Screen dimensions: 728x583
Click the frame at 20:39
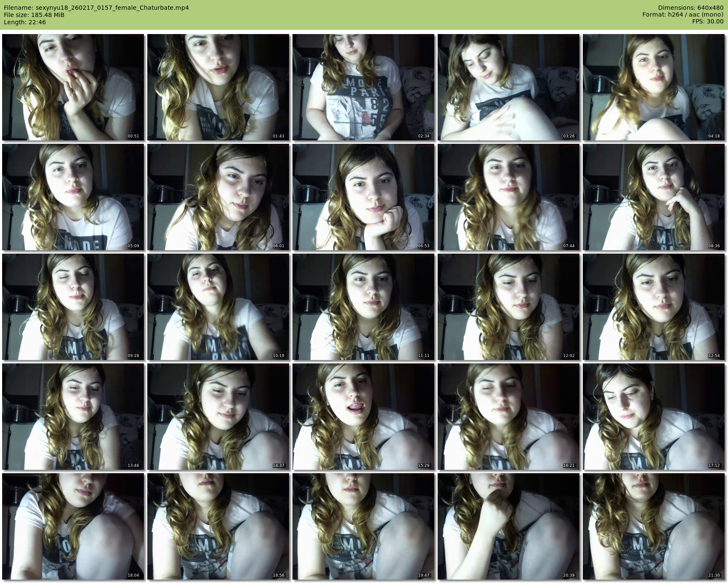coord(509,526)
